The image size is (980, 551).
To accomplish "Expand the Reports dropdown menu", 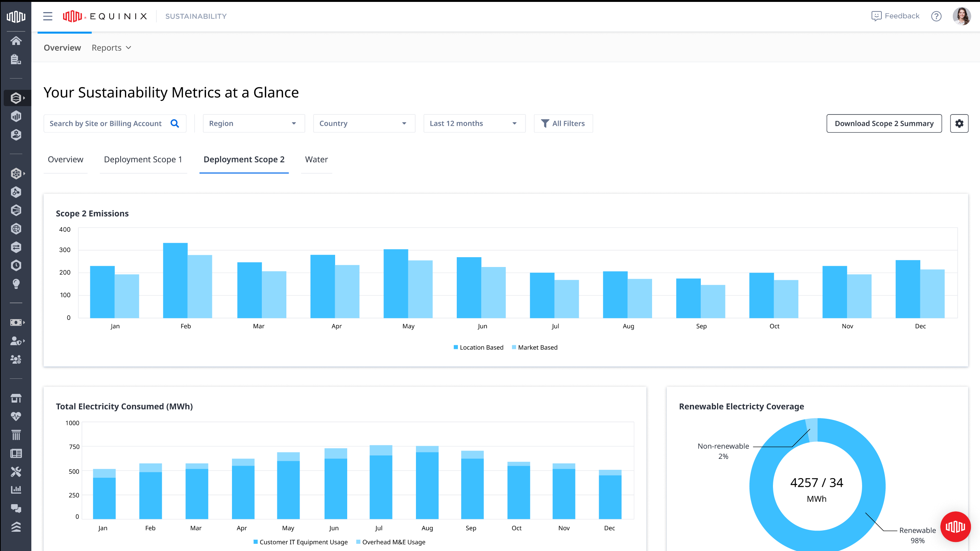I will click(111, 48).
